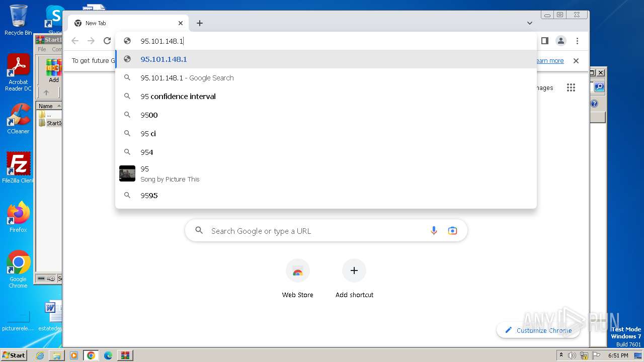The image size is (644, 362).
Task: Click in the address bar text
Action: coord(162,41)
